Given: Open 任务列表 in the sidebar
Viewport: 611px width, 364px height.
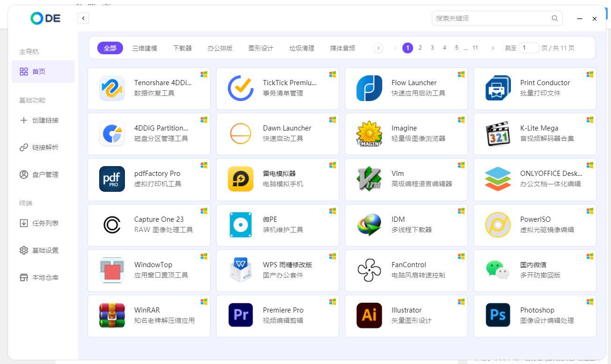Looking at the screenshot, I should [43, 223].
